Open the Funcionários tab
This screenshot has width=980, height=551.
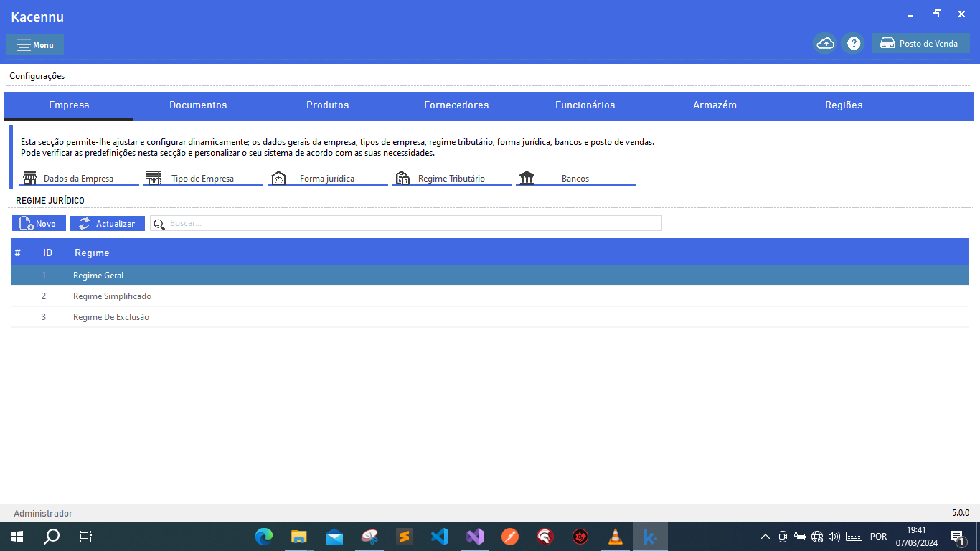[585, 105]
